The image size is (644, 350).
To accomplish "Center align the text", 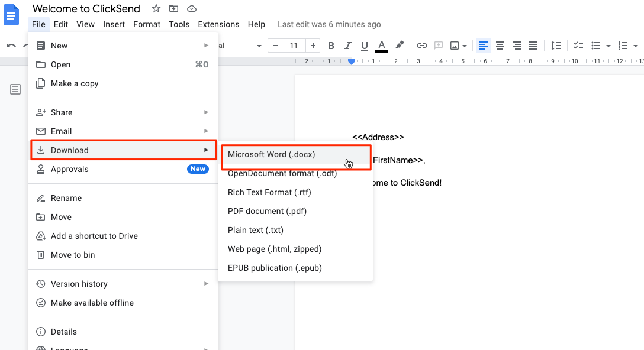I will (x=500, y=46).
